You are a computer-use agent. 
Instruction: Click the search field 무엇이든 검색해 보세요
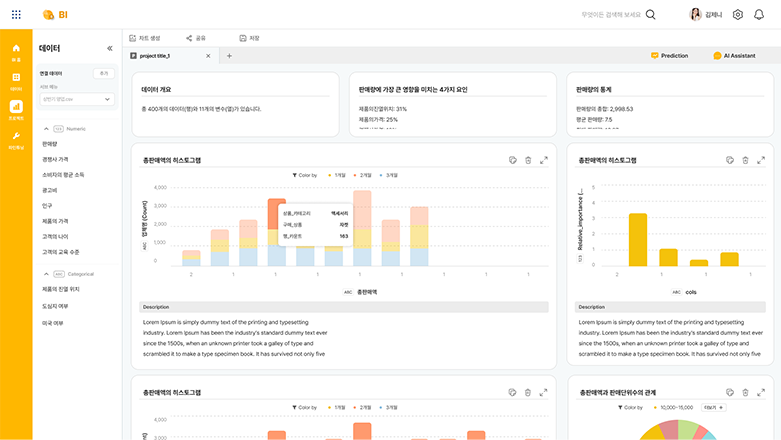point(611,14)
